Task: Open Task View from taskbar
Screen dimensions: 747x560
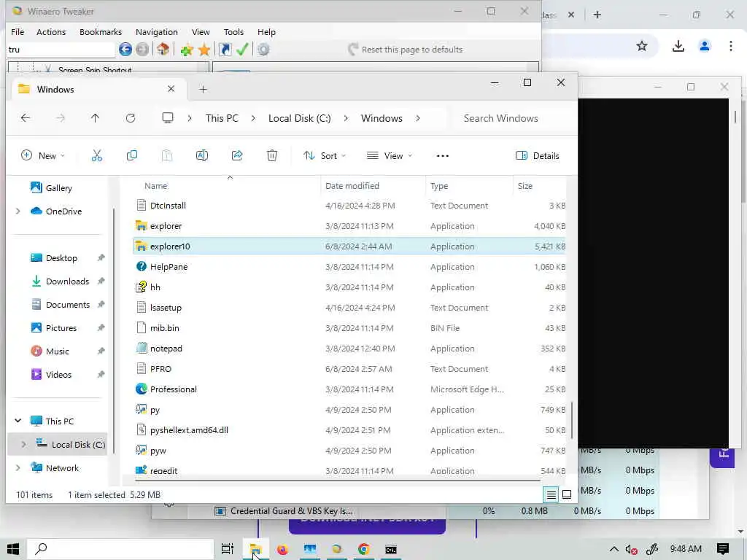Action: tap(228, 549)
